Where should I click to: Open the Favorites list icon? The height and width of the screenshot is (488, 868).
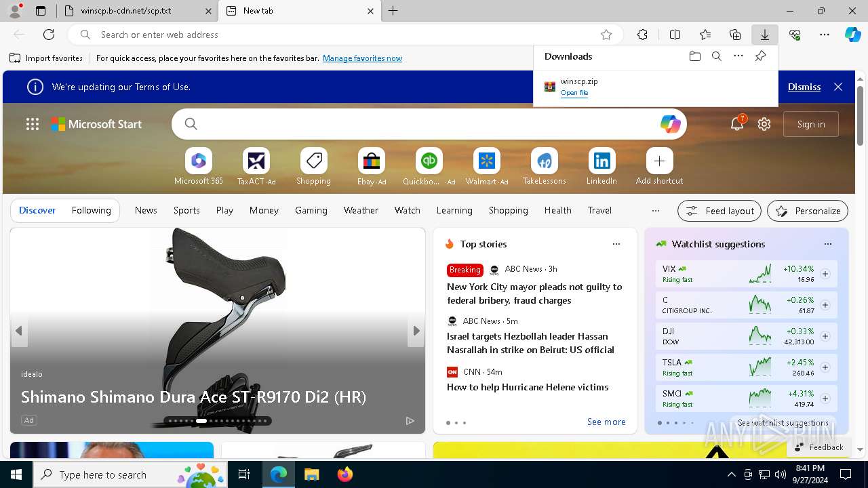click(x=705, y=35)
